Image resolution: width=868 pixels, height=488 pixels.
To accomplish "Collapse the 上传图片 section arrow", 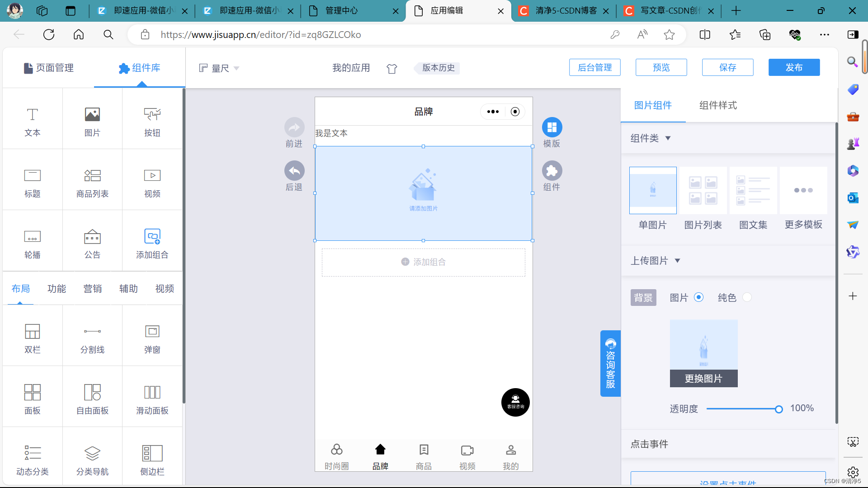I will coord(677,261).
